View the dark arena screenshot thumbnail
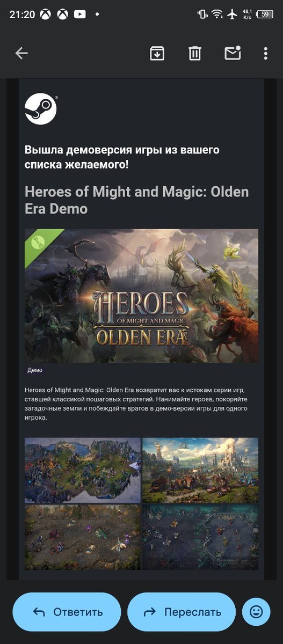283x644 pixels. tap(200, 537)
